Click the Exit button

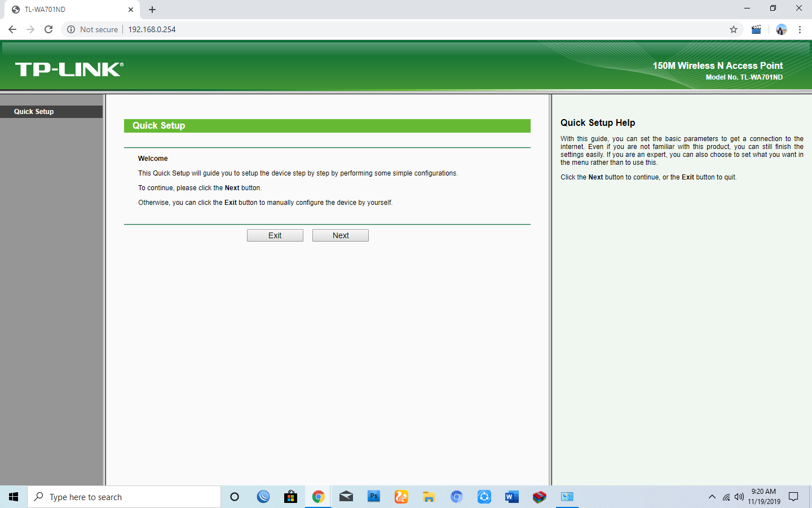point(275,235)
